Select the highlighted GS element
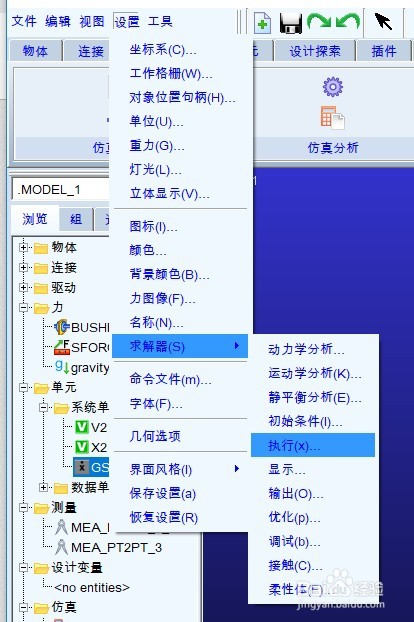The image size is (414, 622). tap(91, 467)
